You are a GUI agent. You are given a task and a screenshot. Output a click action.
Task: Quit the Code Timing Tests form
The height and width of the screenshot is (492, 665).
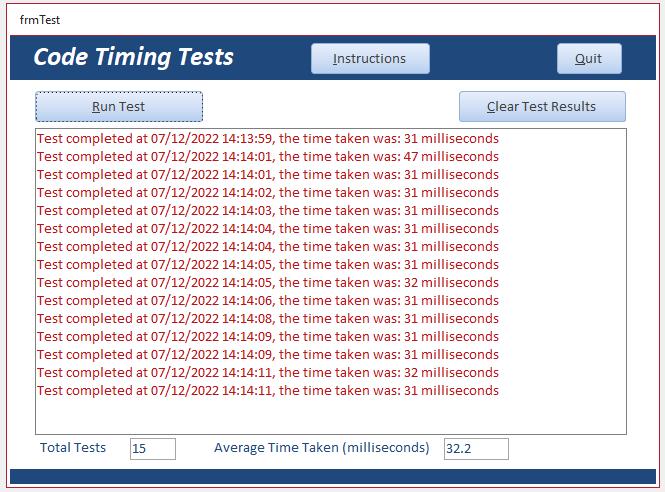tap(589, 59)
